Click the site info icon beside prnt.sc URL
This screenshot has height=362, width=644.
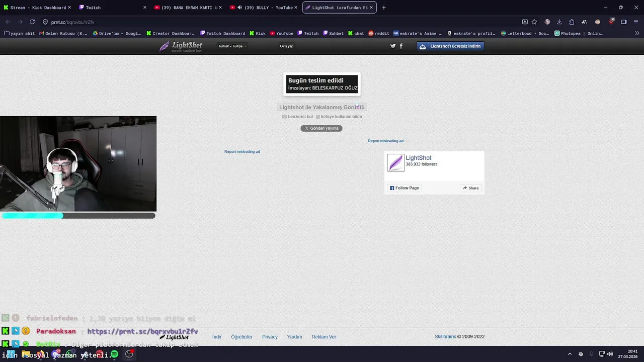(45, 22)
